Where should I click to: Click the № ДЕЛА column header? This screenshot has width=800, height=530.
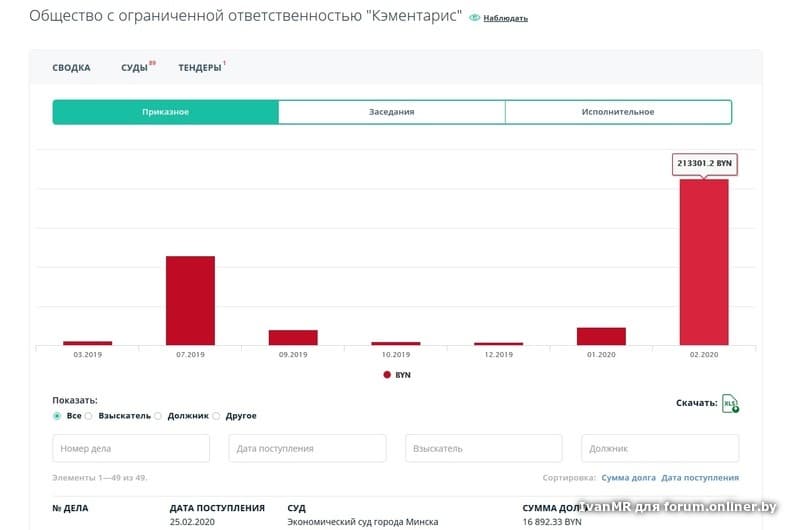coord(70,508)
